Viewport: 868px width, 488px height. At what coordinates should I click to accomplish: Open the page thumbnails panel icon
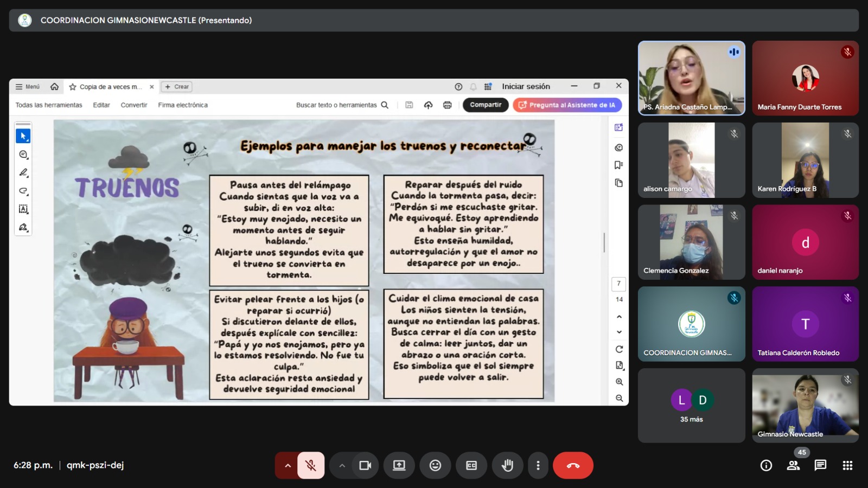[618, 183]
